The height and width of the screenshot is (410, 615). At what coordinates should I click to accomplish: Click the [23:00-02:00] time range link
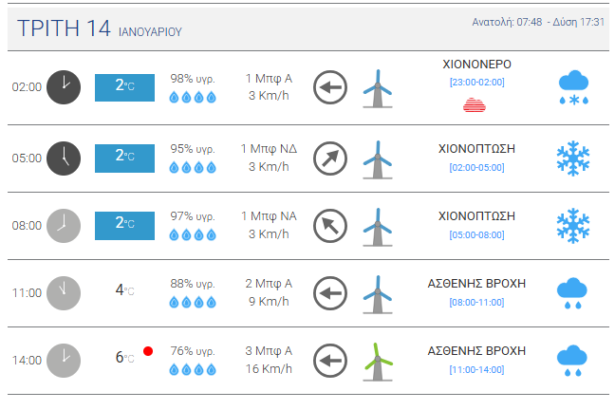(x=476, y=82)
